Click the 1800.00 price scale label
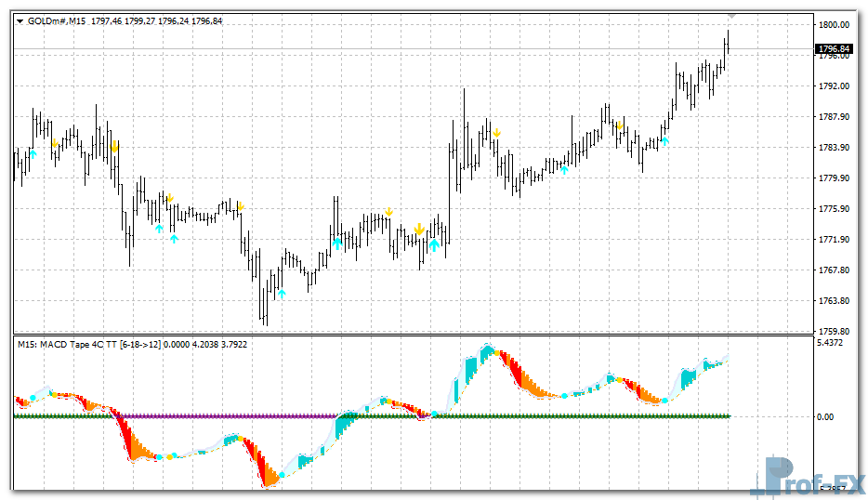This screenshot has width=868, height=500. coord(833,25)
